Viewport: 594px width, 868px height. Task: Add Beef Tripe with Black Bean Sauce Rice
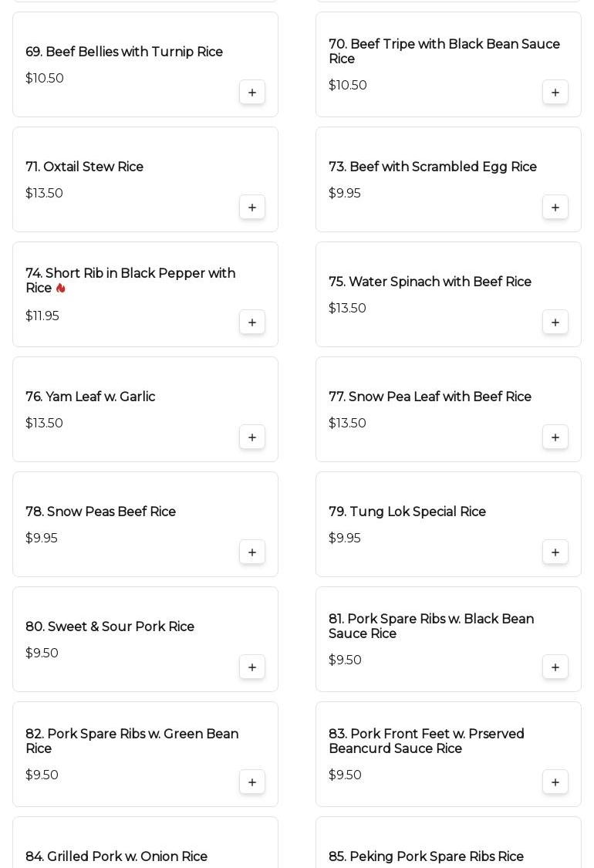(x=555, y=93)
